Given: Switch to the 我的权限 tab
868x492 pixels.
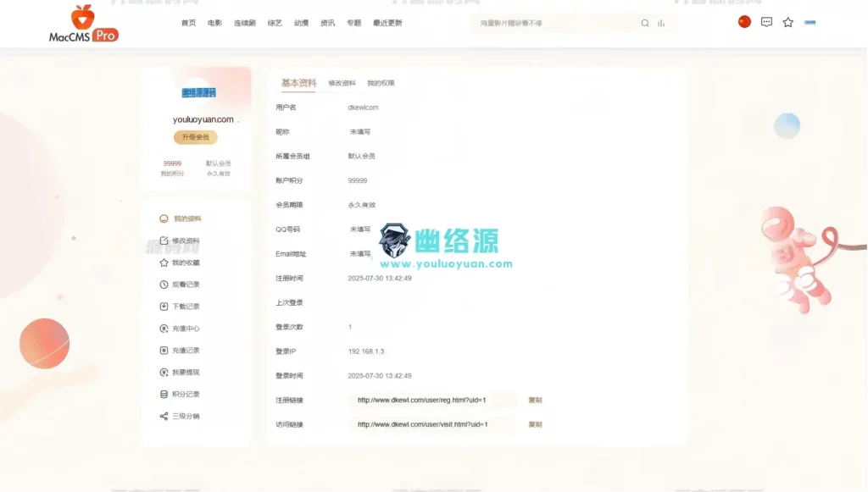Looking at the screenshot, I should [381, 83].
